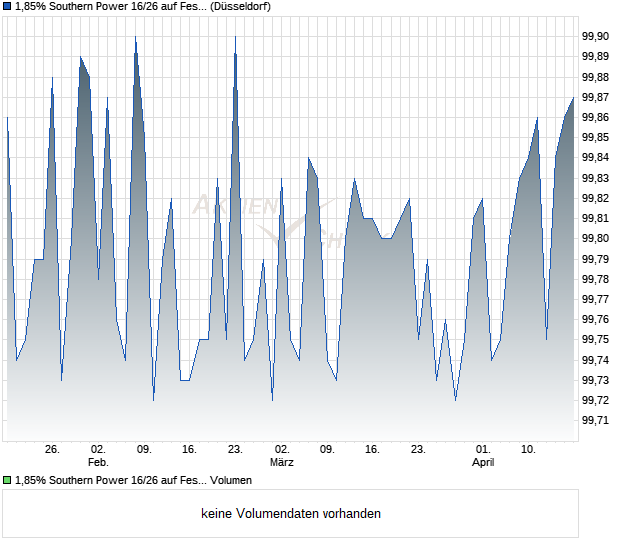
Task: Click 'keine Volumendaten vorhanden' message
Action: (291, 514)
